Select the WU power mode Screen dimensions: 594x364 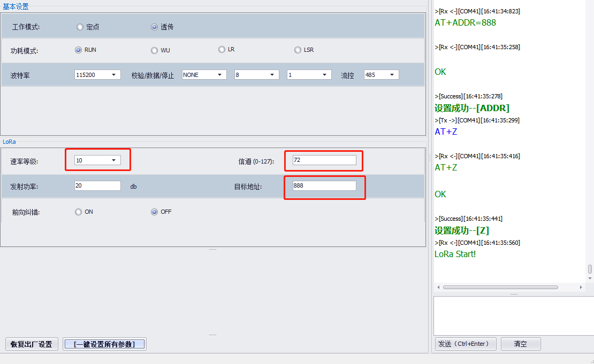155,51
